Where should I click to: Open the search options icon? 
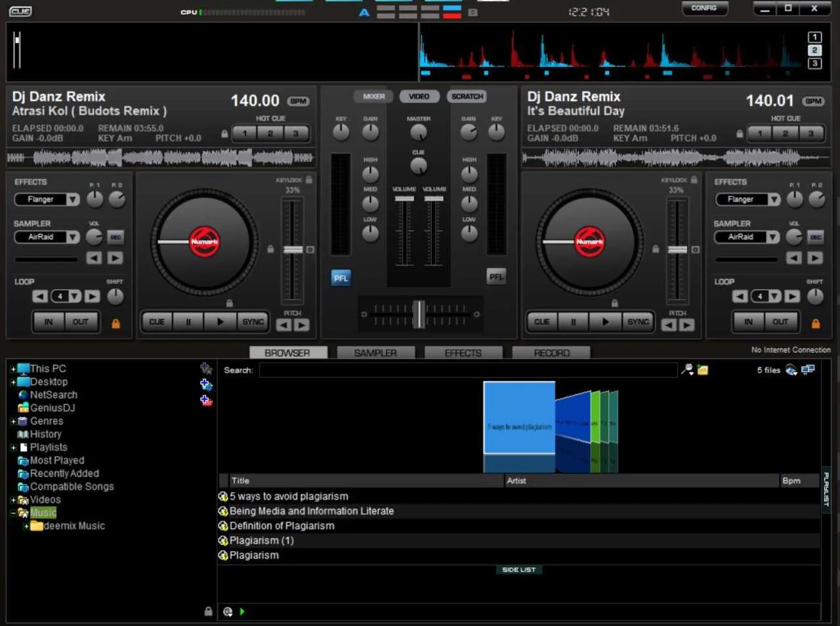coord(687,370)
